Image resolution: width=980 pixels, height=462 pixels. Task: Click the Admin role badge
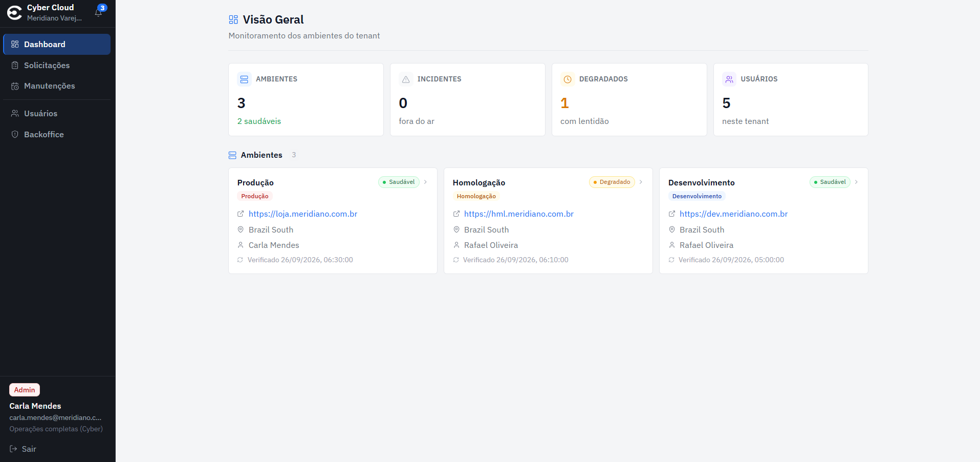point(25,390)
